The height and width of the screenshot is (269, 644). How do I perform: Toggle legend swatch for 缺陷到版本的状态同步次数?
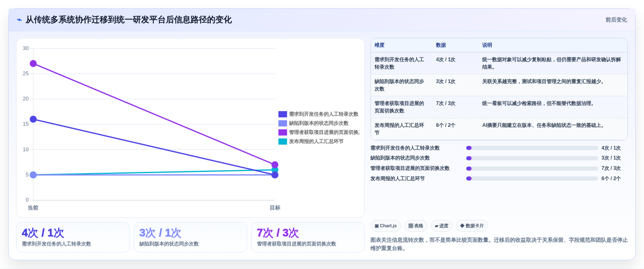283,123
